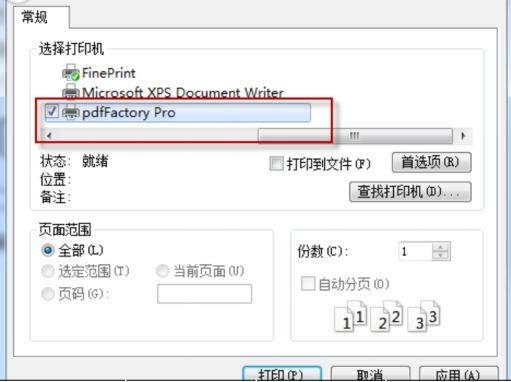Click the pdfFactory Pro printer icon
The width and height of the screenshot is (511, 382).
70,112
